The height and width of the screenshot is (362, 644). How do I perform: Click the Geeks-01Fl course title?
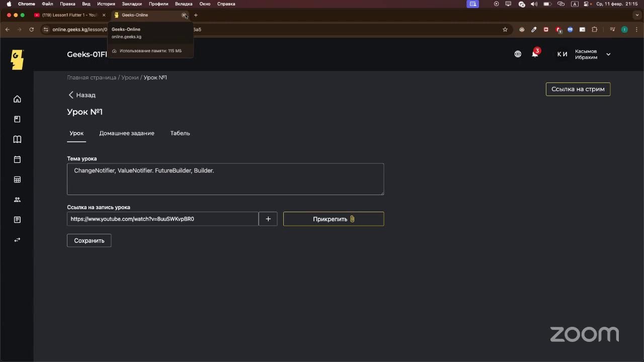point(87,54)
